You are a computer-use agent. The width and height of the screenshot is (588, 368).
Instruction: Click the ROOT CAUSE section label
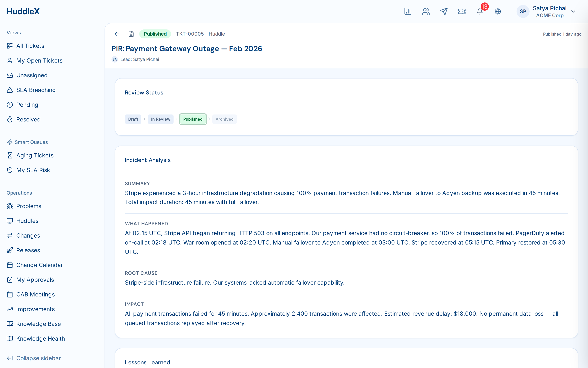[x=141, y=273]
